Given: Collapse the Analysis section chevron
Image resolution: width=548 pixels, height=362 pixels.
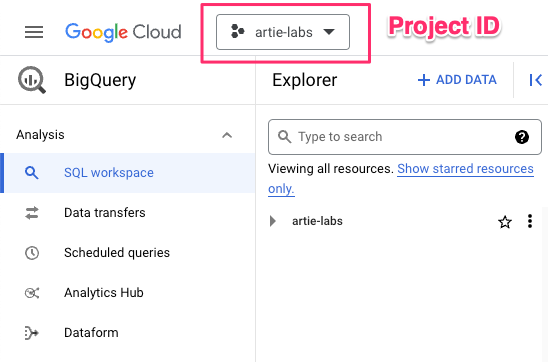Looking at the screenshot, I should point(227,135).
